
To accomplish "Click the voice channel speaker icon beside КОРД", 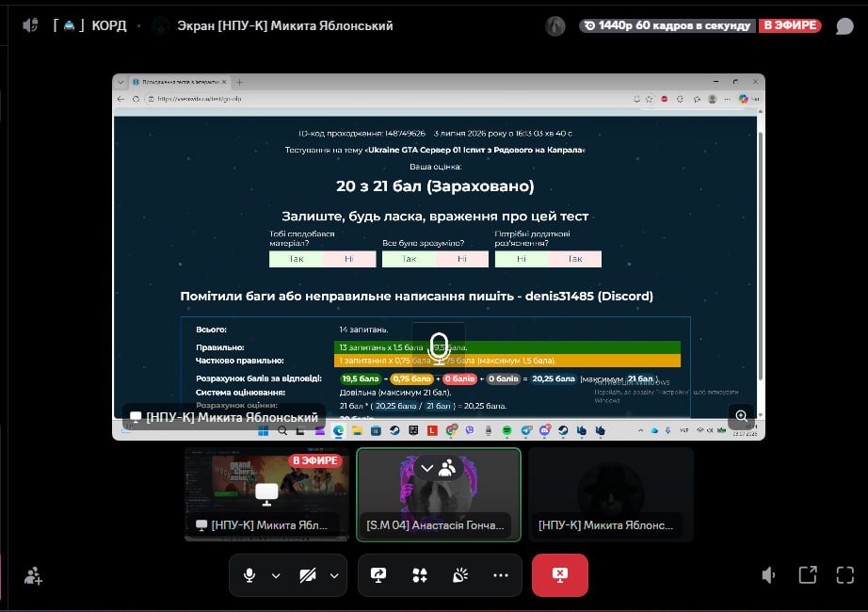I will (x=30, y=25).
